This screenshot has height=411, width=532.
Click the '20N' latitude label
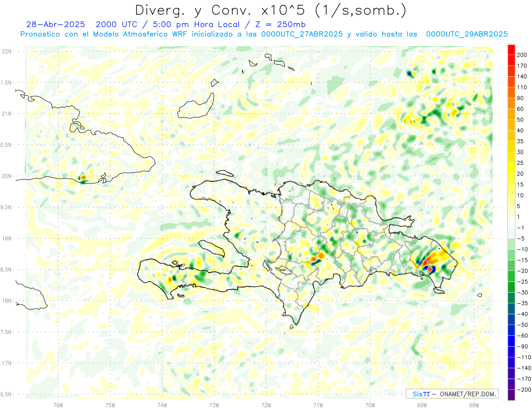pos(7,176)
